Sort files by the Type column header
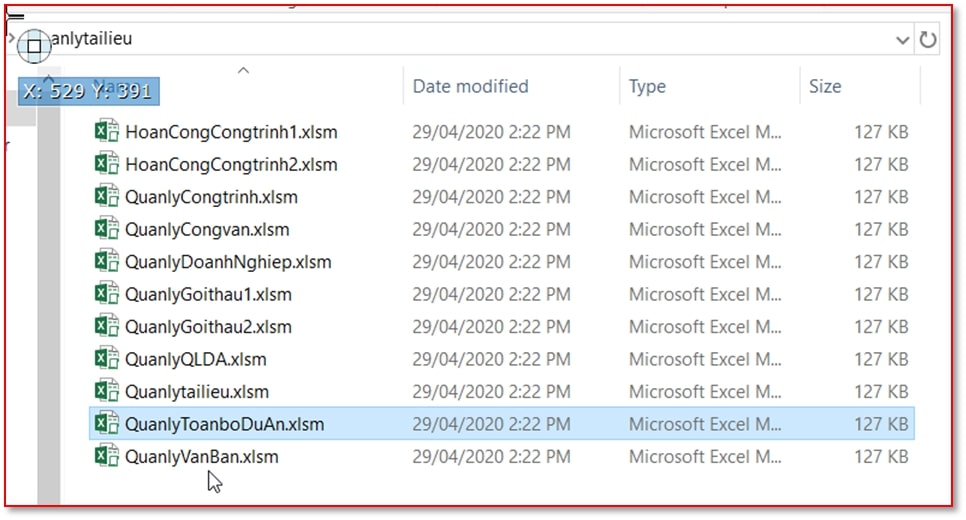Screen dimensions: 966x520 coord(647,87)
